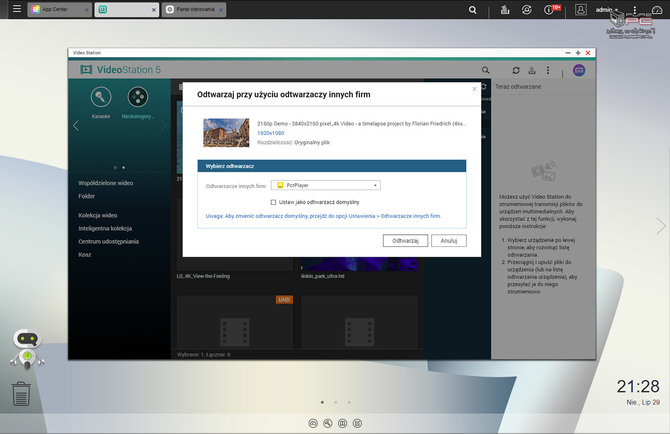This screenshot has height=434, width=670.
Task: Close the third-party player dialog
Action: pos(474,89)
